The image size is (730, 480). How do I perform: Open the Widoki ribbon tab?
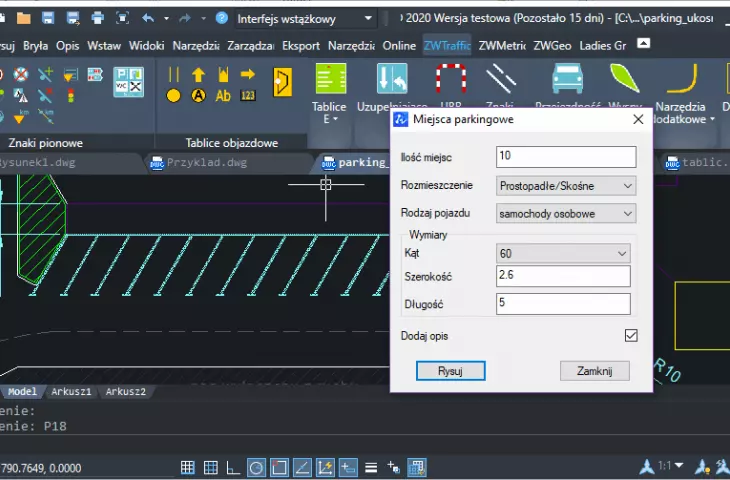point(147,46)
